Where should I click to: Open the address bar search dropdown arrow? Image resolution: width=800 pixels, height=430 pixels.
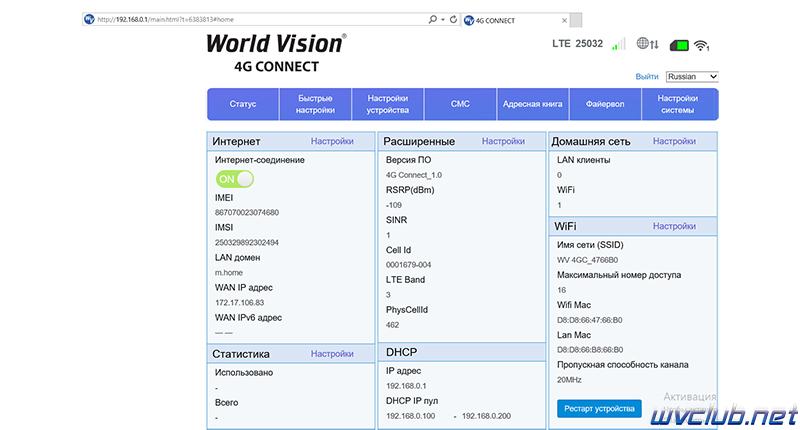443,19
